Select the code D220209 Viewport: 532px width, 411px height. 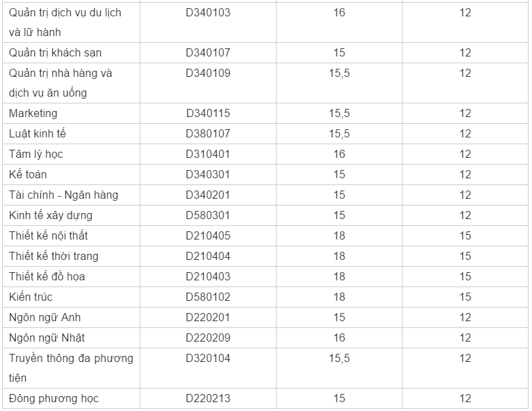[208, 338]
